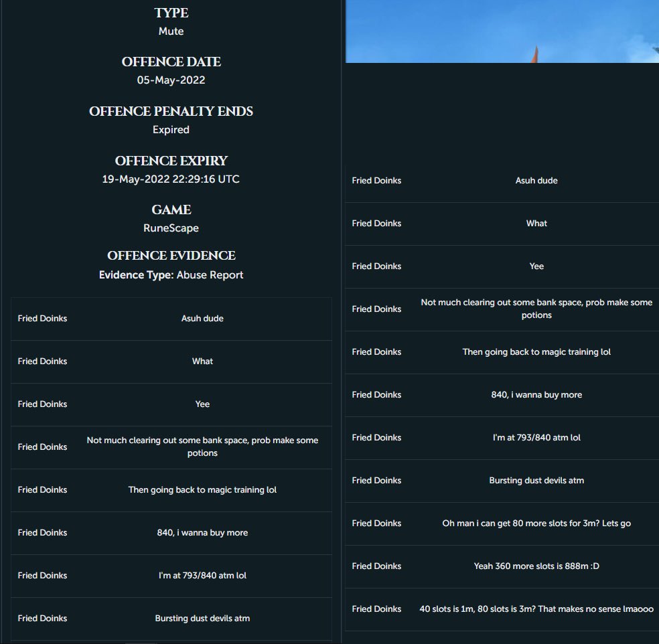Select 'Fried Doinks' name beside '40 slots is 1m'

pyautogui.click(x=376, y=609)
